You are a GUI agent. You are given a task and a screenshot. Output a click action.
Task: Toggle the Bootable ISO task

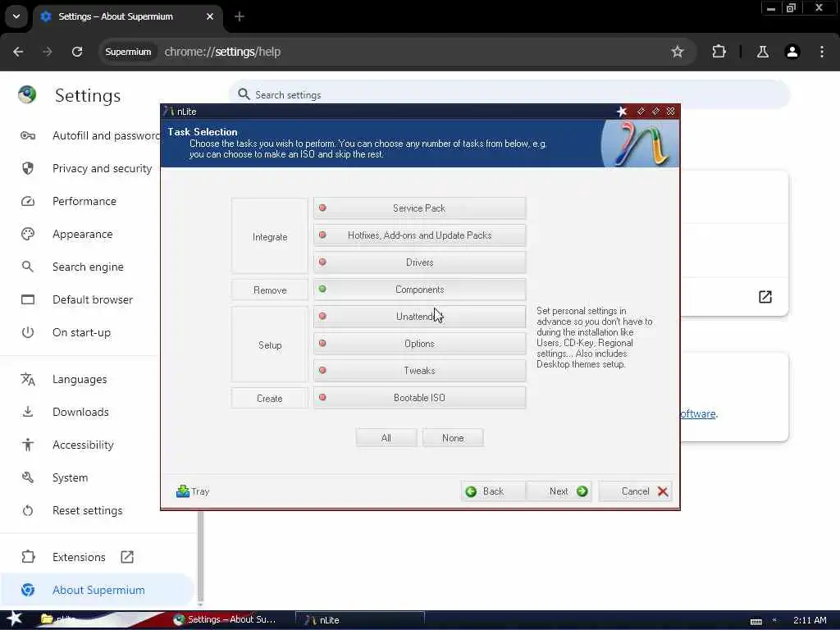pos(419,398)
